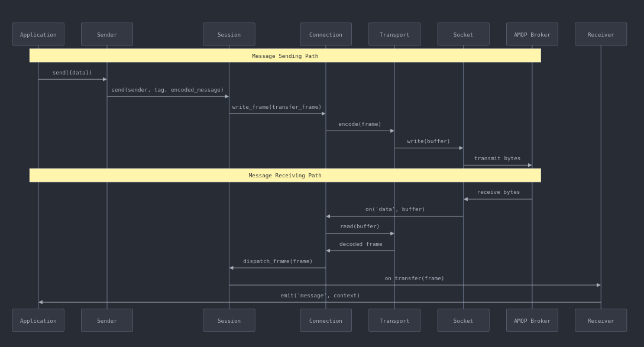Select the send({data}) message label

point(72,73)
